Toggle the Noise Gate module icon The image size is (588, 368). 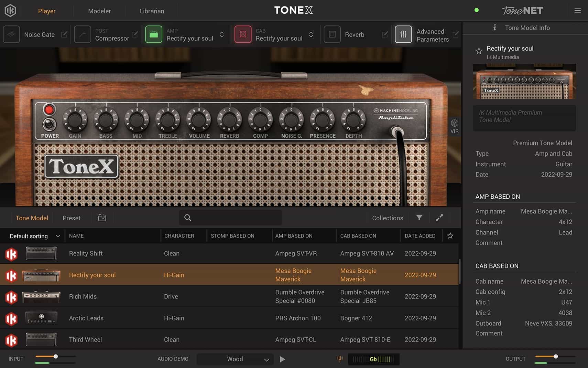[x=11, y=34]
